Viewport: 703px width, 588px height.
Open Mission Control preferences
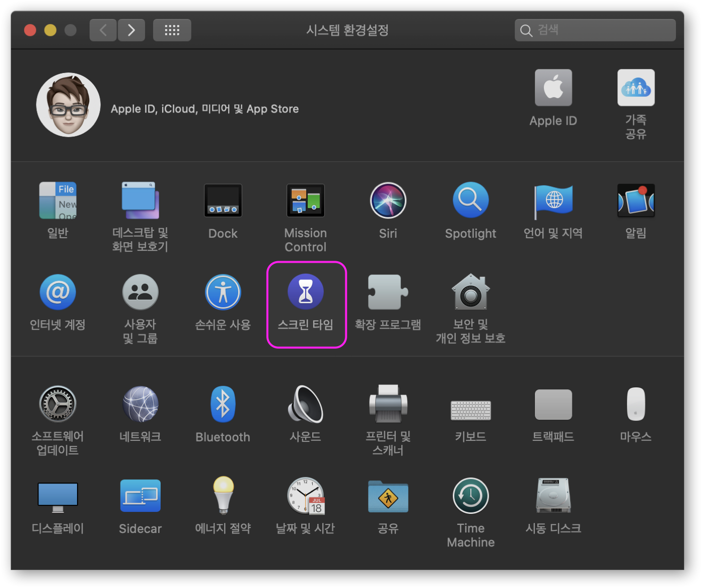[x=306, y=201]
